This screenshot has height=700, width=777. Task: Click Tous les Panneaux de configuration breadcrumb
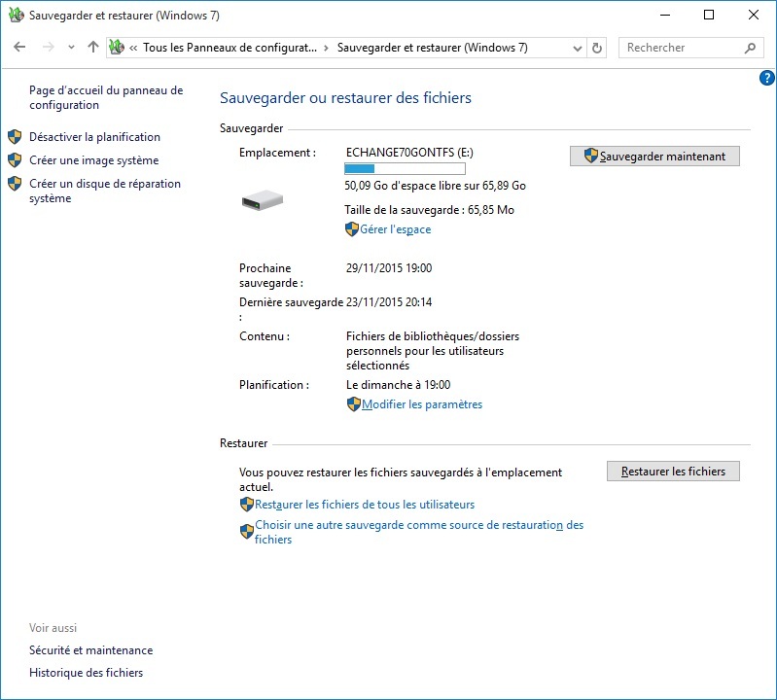230,48
